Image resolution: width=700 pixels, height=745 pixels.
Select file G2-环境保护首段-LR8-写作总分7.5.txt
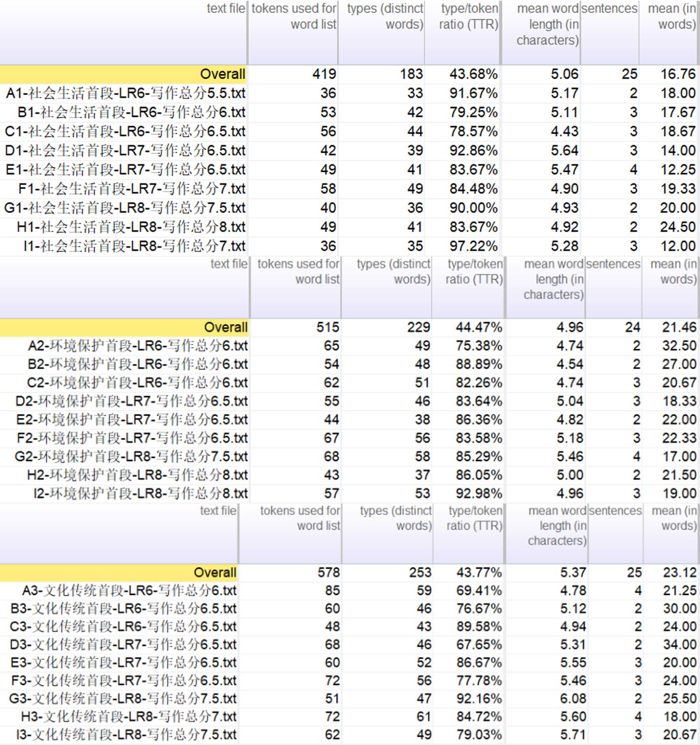(x=131, y=456)
